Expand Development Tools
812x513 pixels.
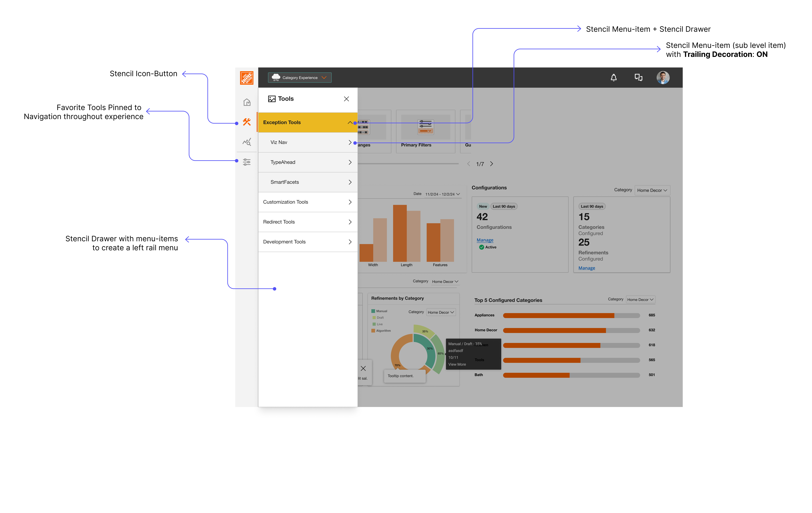pos(307,242)
